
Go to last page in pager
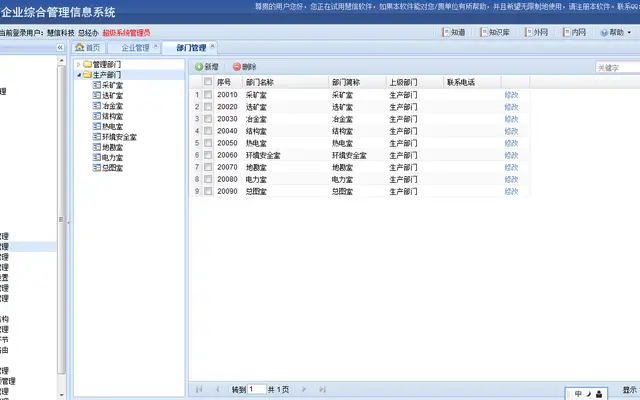click(x=322, y=389)
